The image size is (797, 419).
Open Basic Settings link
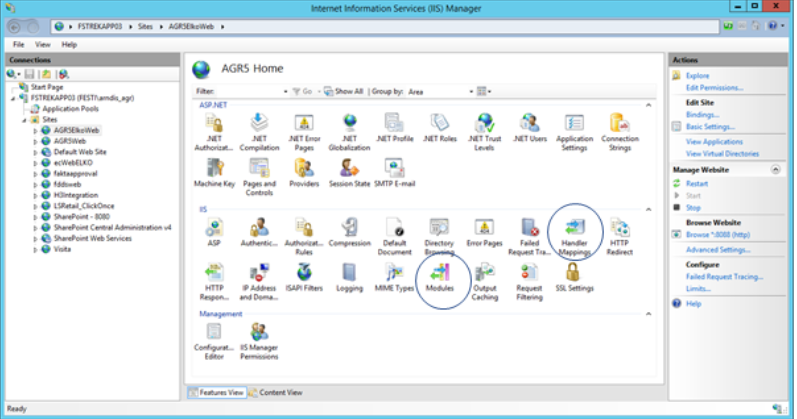click(x=710, y=127)
